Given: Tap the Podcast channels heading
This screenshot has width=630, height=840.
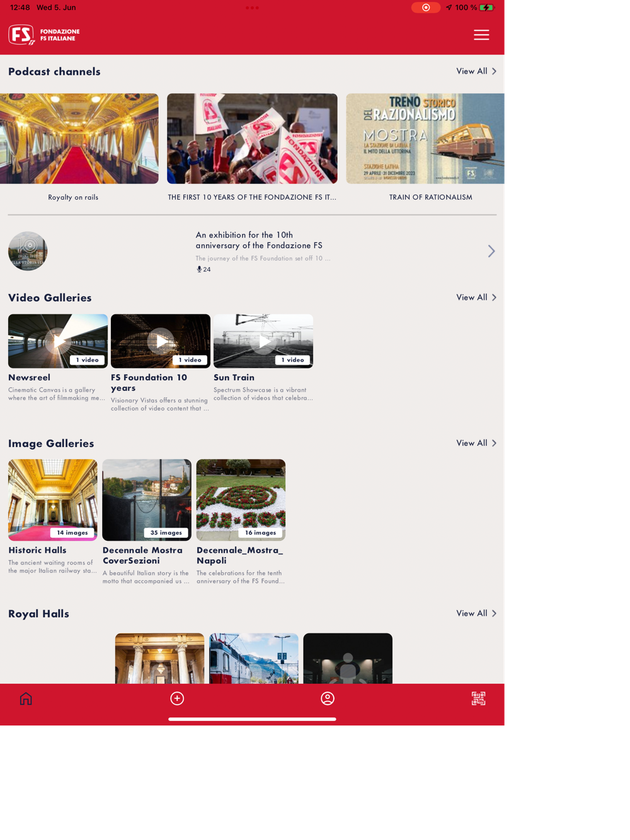Looking at the screenshot, I should [54, 71].
